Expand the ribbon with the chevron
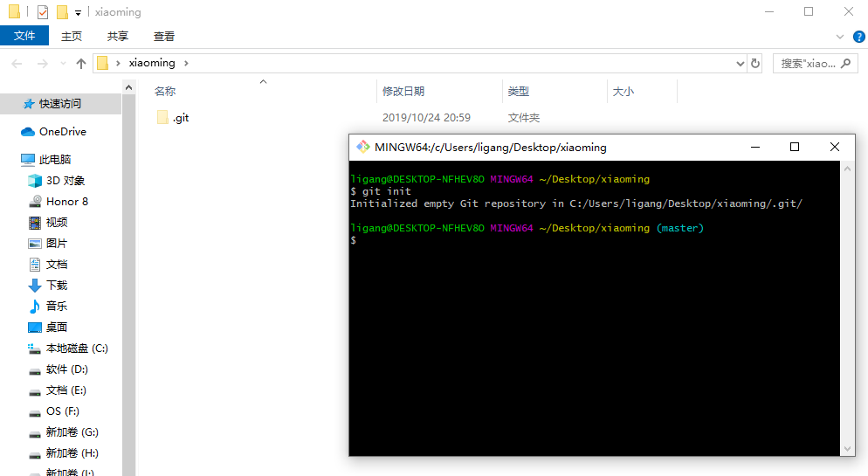Viewport: 868px width, 476px height. point(840,37)
